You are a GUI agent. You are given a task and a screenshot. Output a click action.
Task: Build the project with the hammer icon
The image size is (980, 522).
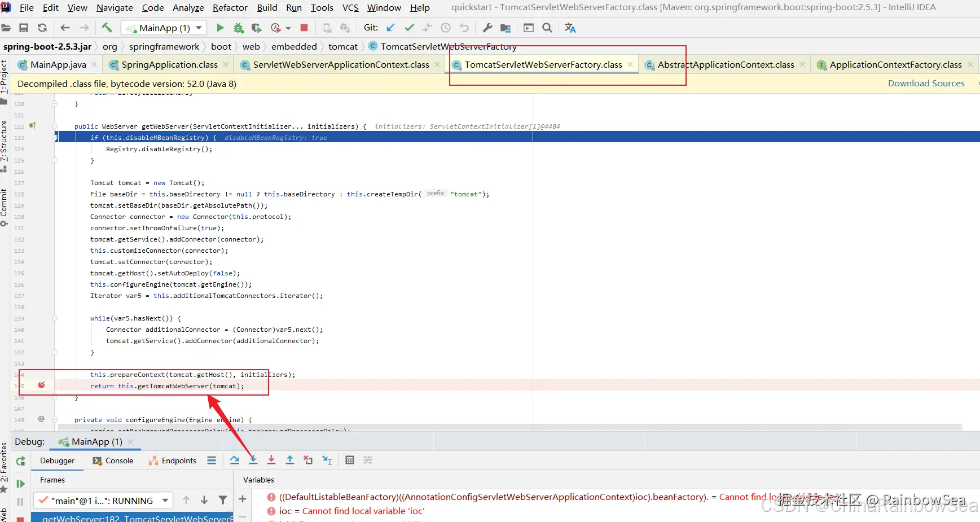(x=107, y=28)
